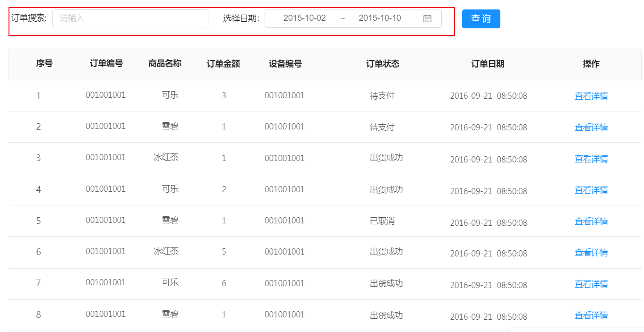The height and width of the screenshot is (332, 644).
Task: Select start date 2015-10-02
Action: [304, 18]
